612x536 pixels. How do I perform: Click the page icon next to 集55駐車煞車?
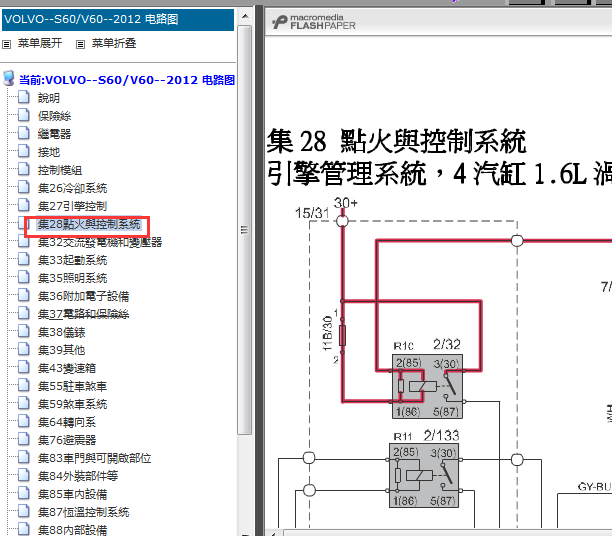(24, 385)
